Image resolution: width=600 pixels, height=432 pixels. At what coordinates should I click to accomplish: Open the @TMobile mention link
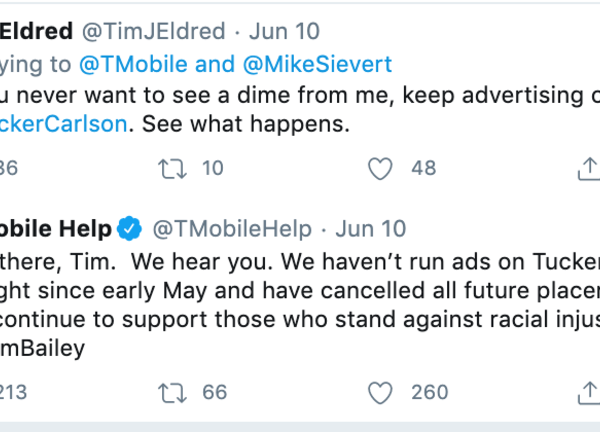click(115, 65)
